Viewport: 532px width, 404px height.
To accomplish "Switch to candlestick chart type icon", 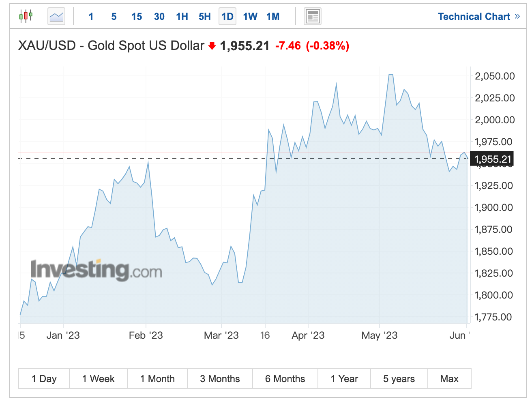I will click(x=26, y=16).
